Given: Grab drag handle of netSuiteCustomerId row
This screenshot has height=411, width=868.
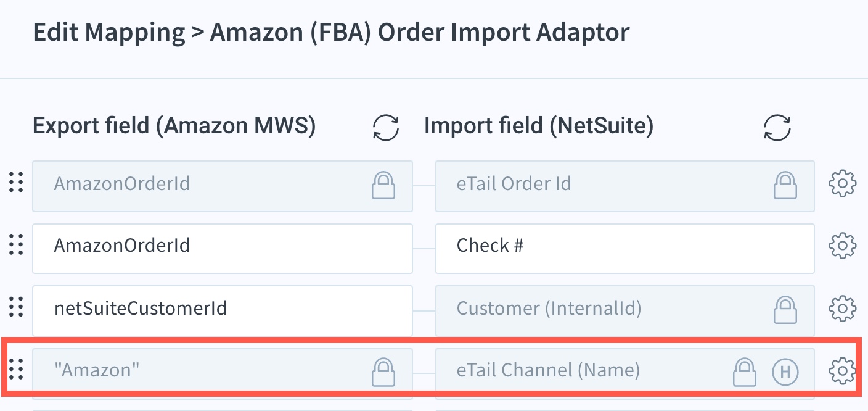Looking at the screenshot, I should pos(17,307).
